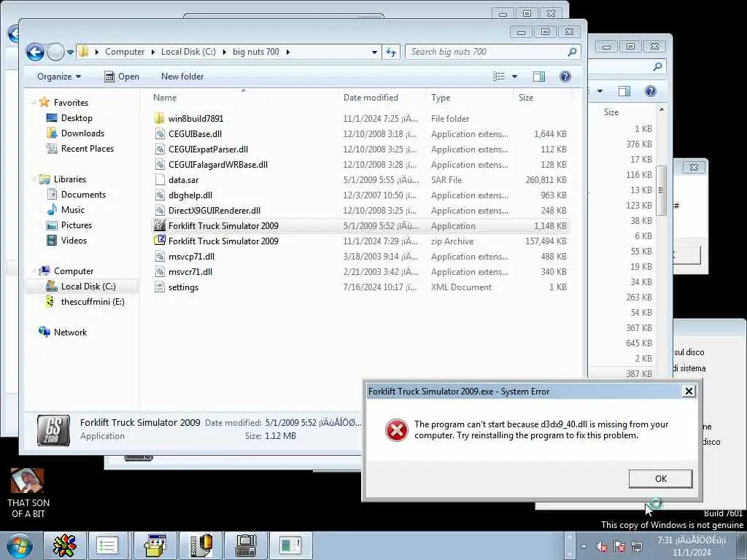The width and height of the screenshot is (747, 560).
Task: Click the muted volume tray icon
Action: pyautogui.click(x=602, y=546)
